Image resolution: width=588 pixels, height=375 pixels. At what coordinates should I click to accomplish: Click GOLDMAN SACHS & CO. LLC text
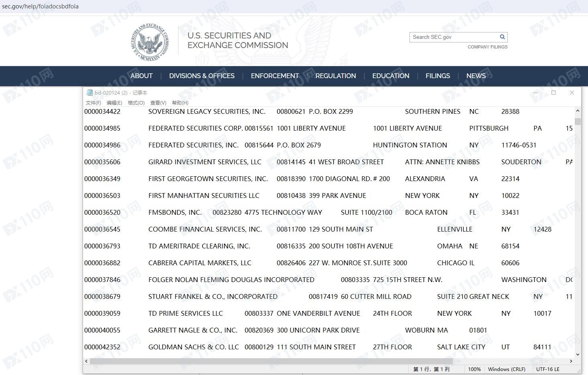point(194,347)
